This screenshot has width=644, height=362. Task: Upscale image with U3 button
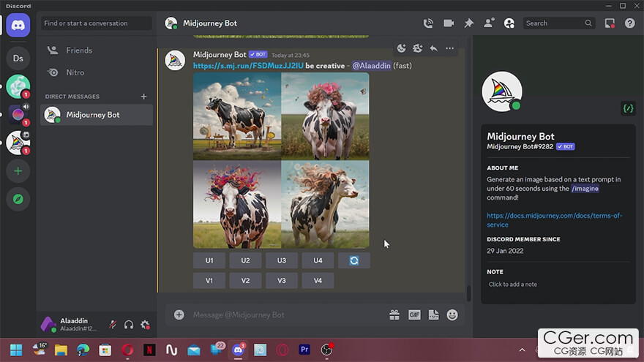pos(281,260)
